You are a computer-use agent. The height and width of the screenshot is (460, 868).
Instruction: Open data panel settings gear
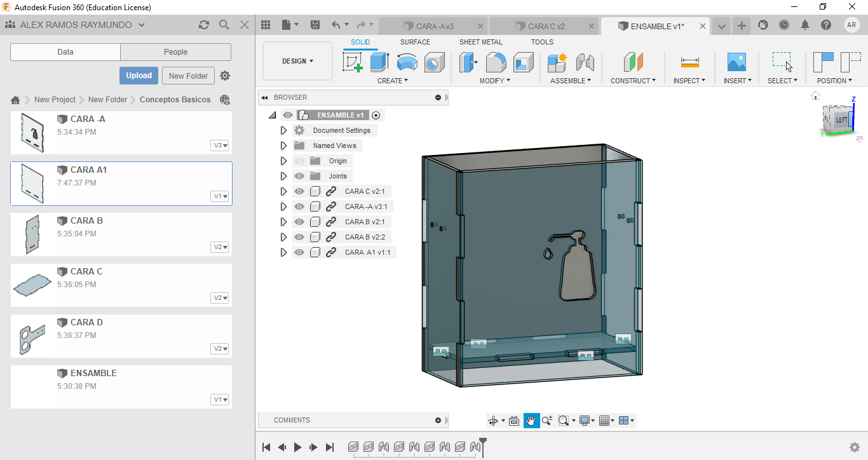(x=225, y=76)
